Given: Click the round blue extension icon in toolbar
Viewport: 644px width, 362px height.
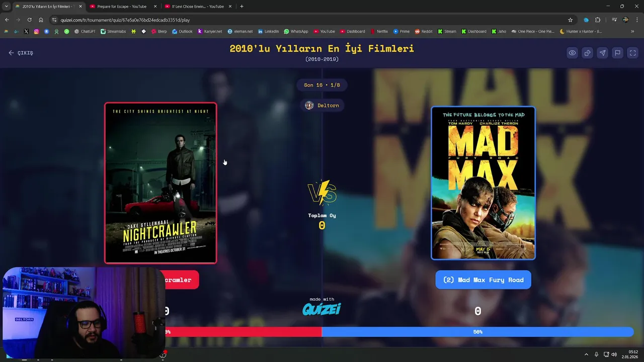Looking at the screenshot, I should pos(586,20).
